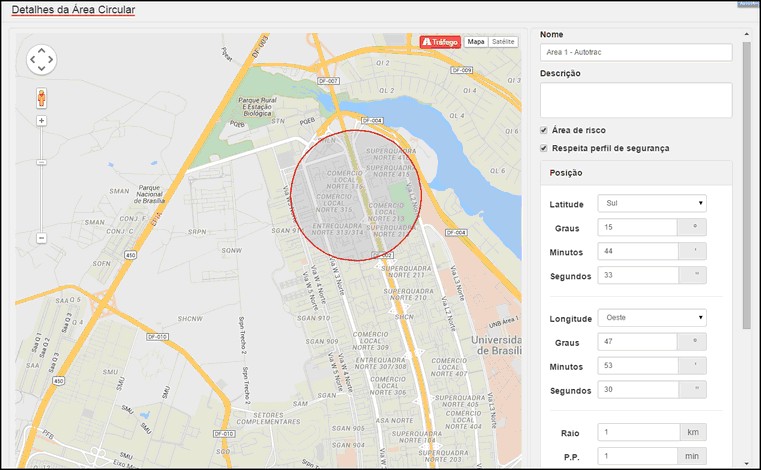The height and width of the screenshot is (470, 761).
Task: Click the Nome input field
Action: (636, 52)
